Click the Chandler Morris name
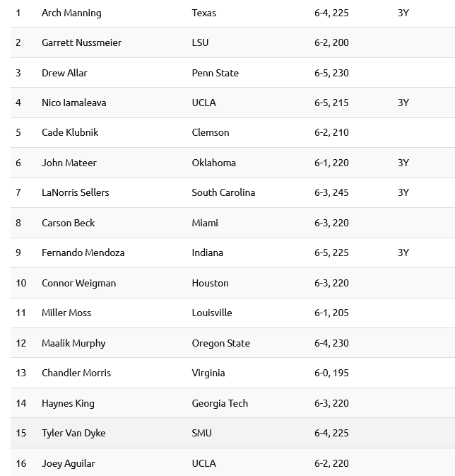This screenshot has height=476, width=455. tap(76, 373)
